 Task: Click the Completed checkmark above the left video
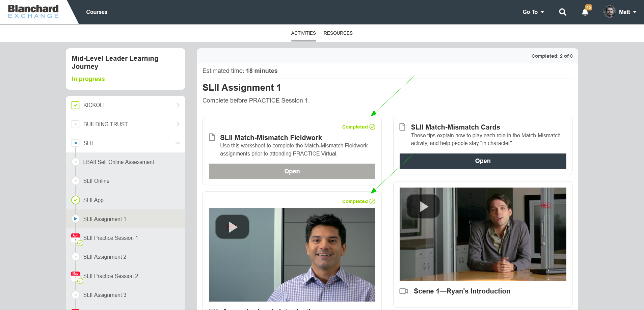point(372,201)
